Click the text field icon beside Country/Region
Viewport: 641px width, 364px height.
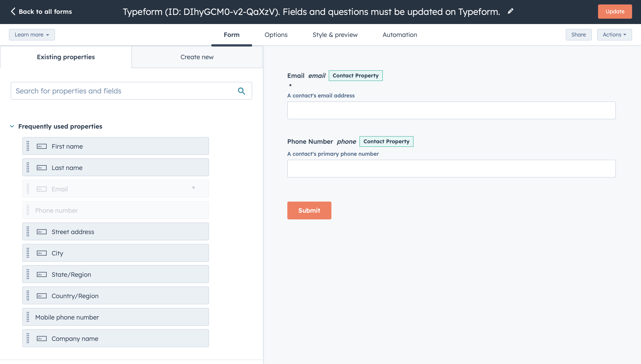(42, 296)
